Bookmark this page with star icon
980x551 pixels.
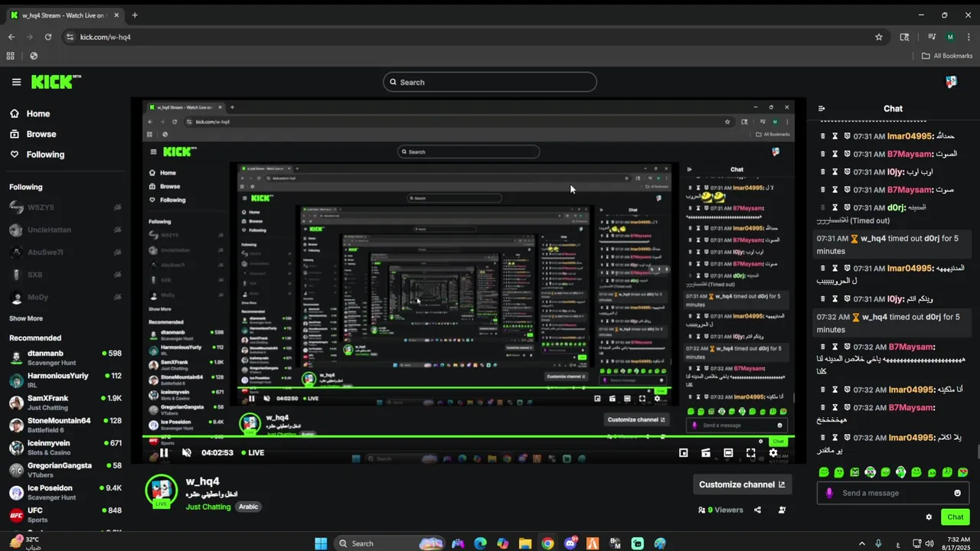879,37
